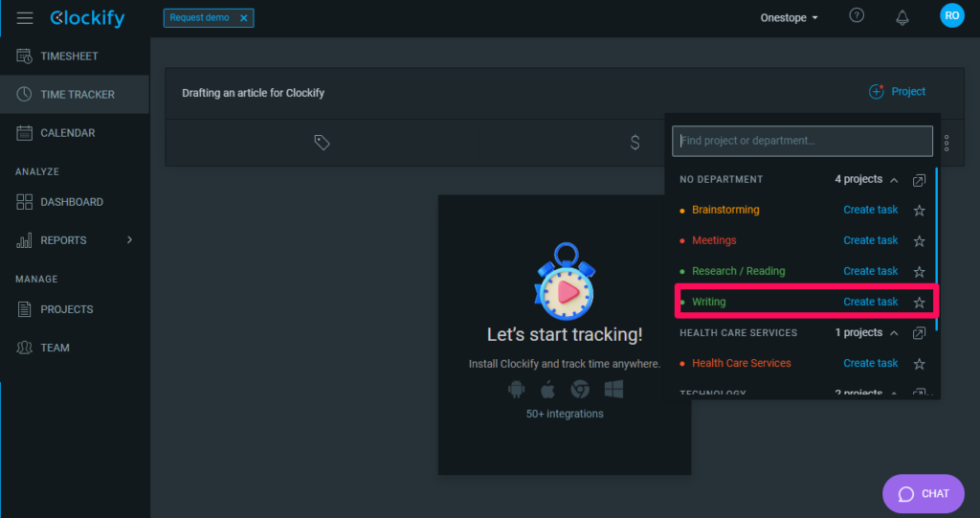
Task: Close the Request demo banner
Action: coord(244,18)
